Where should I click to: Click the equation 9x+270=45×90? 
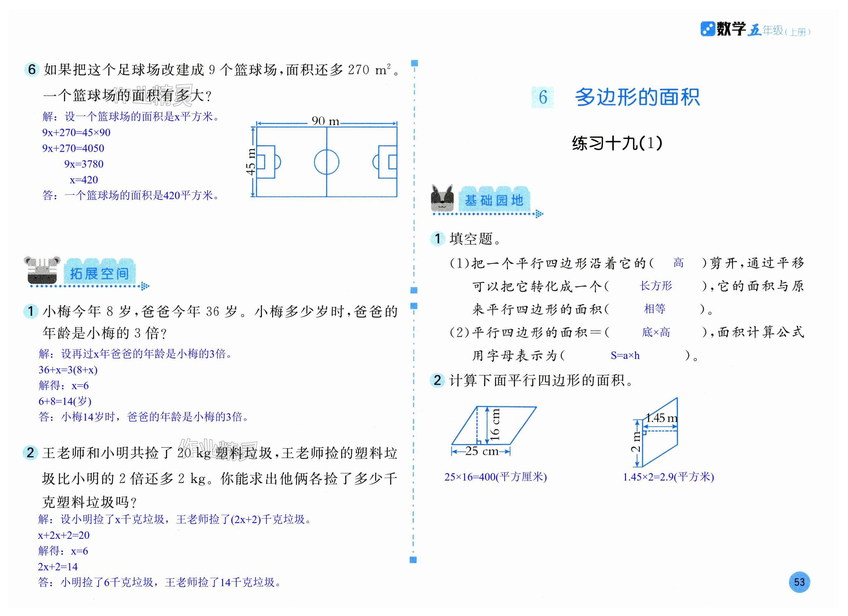(76, 132)
